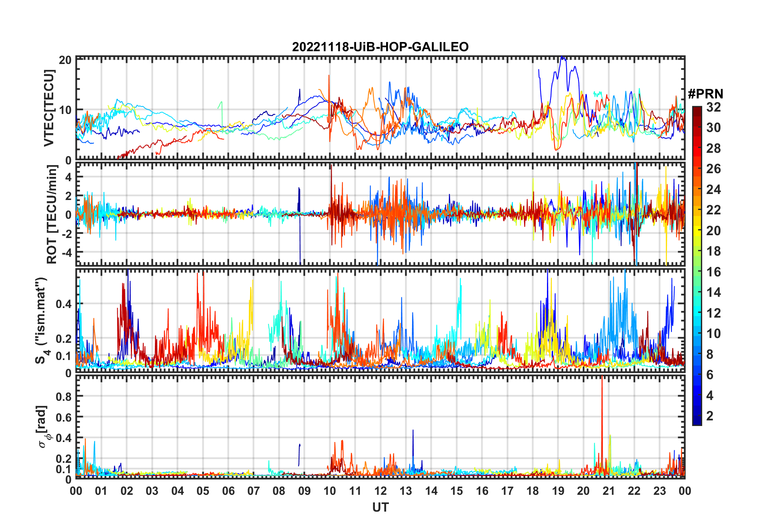This screenshot has width=761, height=532.
Task: Click PRN colorbar tick label "26"
Action: click(x=713, y=169)
